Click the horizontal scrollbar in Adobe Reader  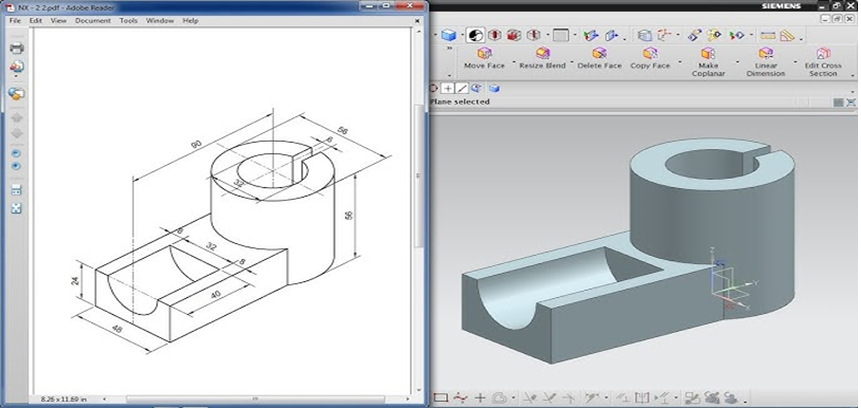(255, 399)
